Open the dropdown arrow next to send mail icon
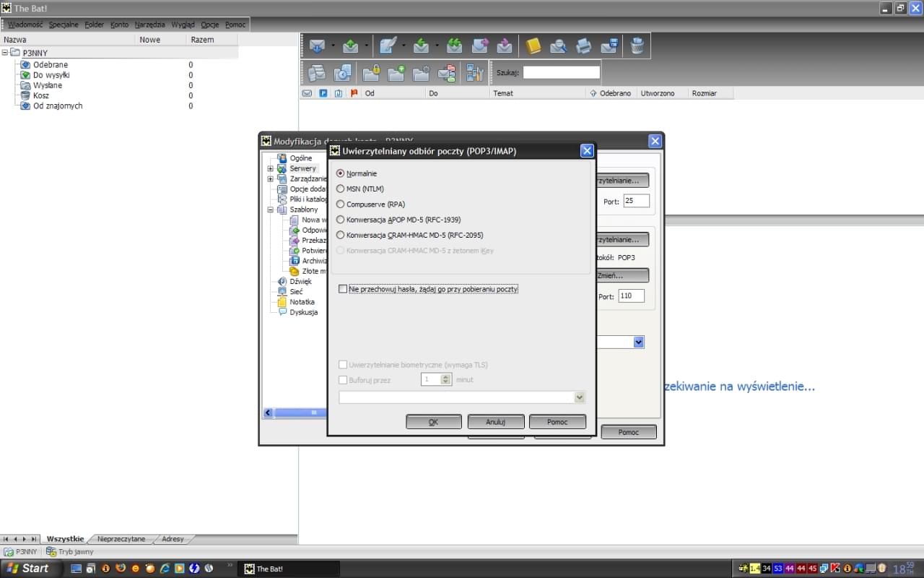This screenshot has width=924, height=578. pyautogui.click(x=367, y=46)
